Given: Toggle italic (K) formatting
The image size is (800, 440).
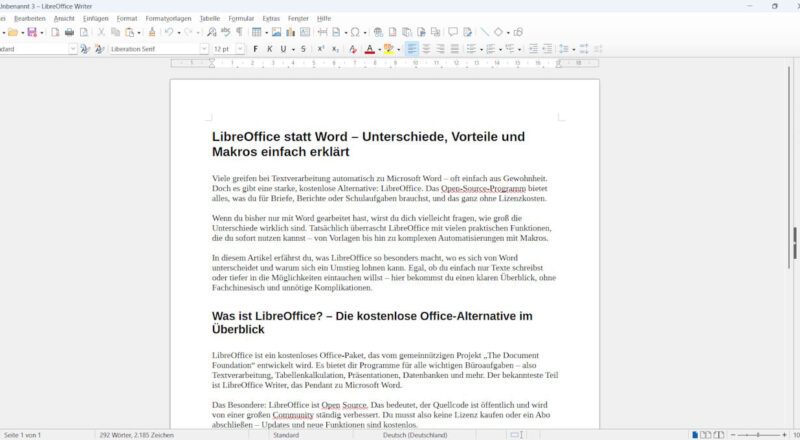Looking at the screenshot, I should [269, 49].
